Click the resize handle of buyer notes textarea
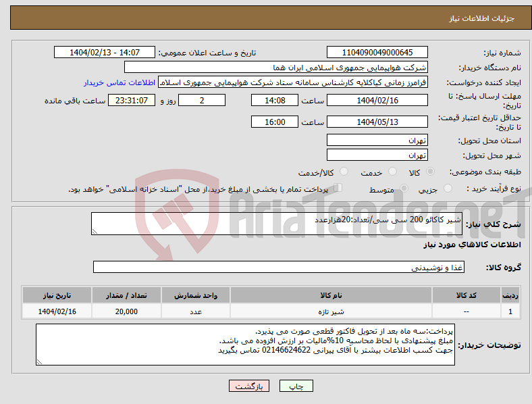Screen dimensions: 532x404 tap(39, 362)
